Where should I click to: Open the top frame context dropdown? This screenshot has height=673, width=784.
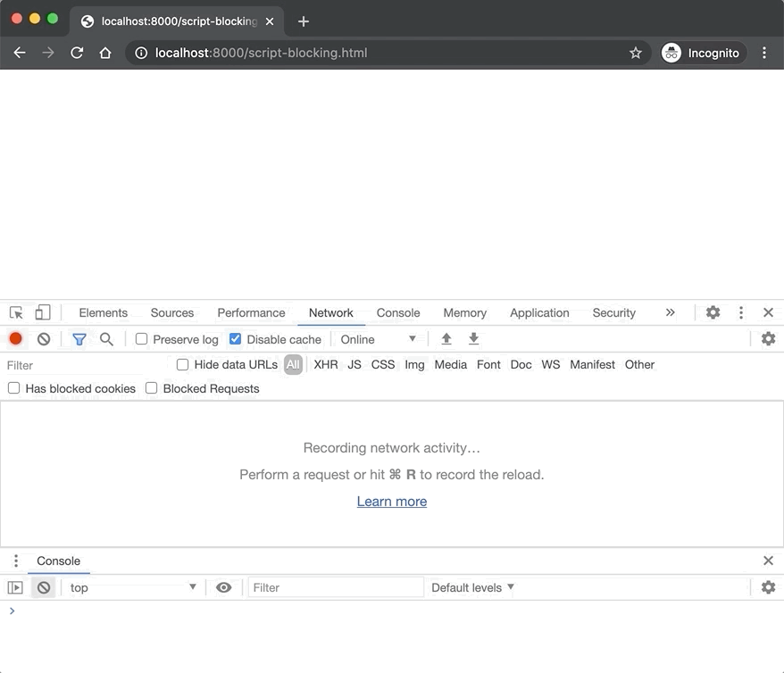coord(132,586)
